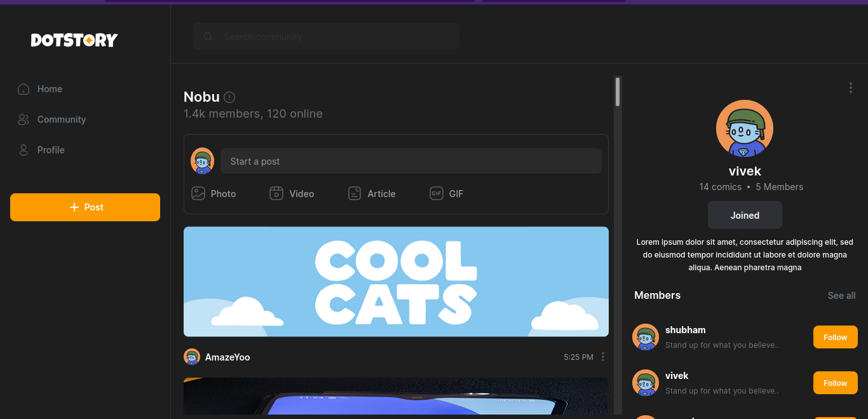Choose the Article post option
Image resolution: width=868 pixels, height=419 pixels.
(x=372, y=194)
